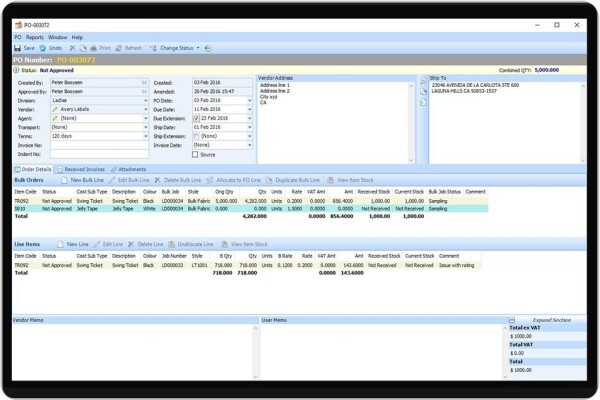600x400 pixels.
Task: Click the Undo icon in toolbar
Action: pyautogui.click(x=43, y=48)
